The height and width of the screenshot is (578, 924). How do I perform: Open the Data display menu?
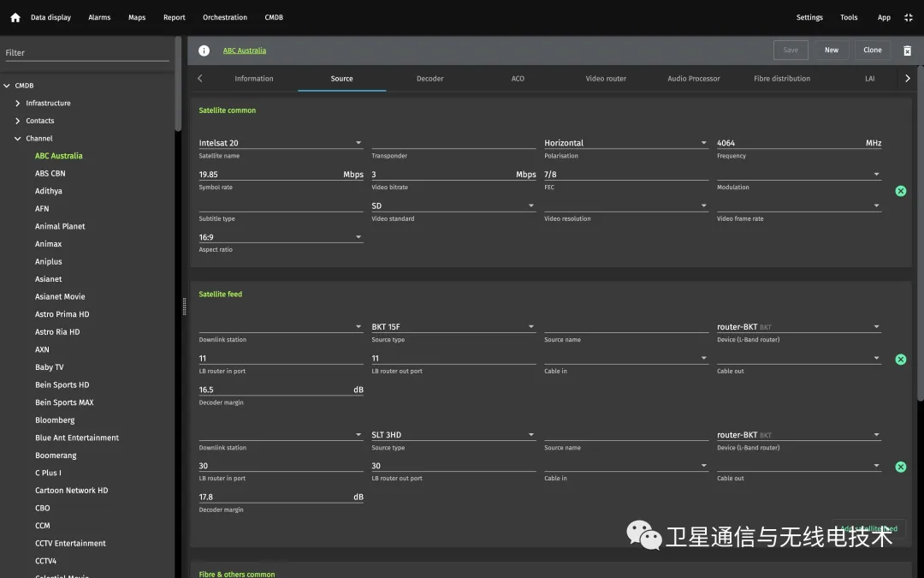[x=50, y=18]
